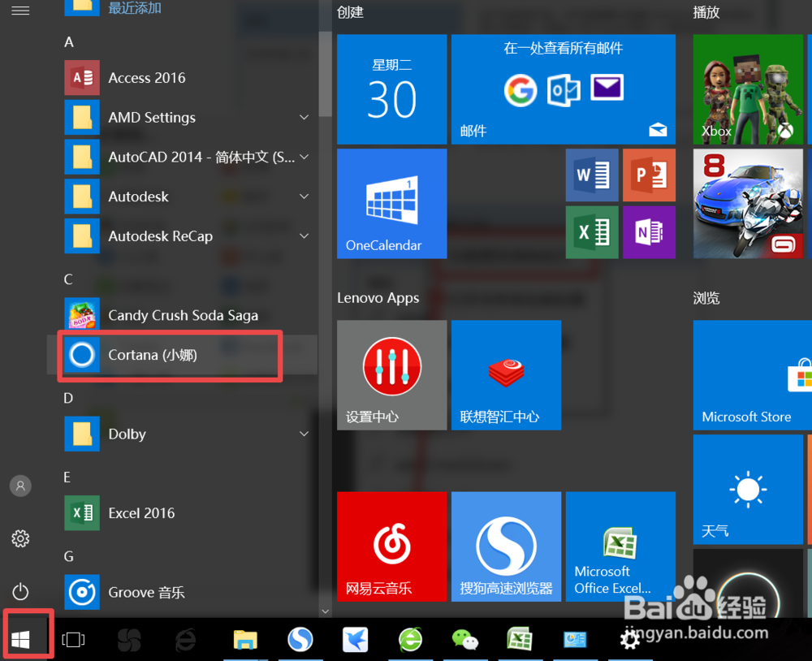Launch Excel from the small green tile

[592, 232]
